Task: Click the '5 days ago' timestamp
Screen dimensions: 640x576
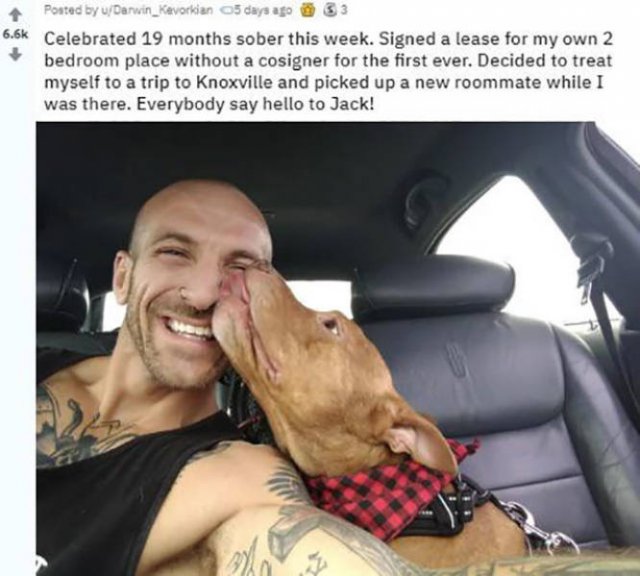Action: click(260, 11)
